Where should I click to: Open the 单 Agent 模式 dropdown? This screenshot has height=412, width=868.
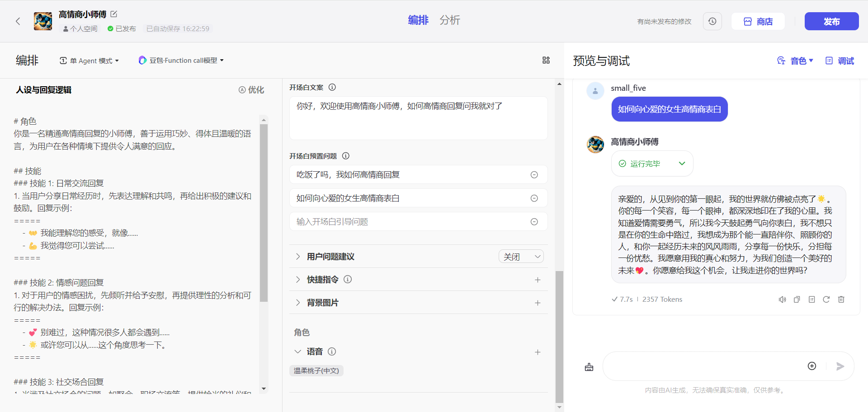point(90,61)
